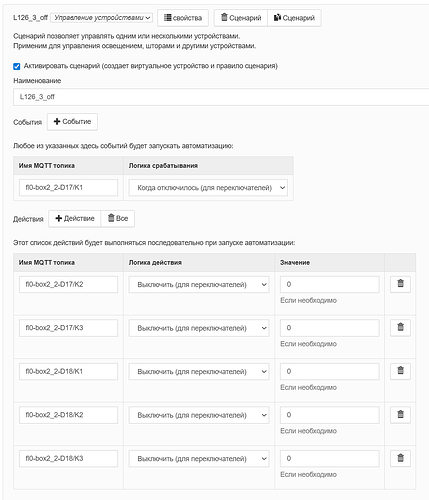Viewport: 429px width, 500px height.
Task: Click the Наименование field containing L126_3_off
Action: 221,97
